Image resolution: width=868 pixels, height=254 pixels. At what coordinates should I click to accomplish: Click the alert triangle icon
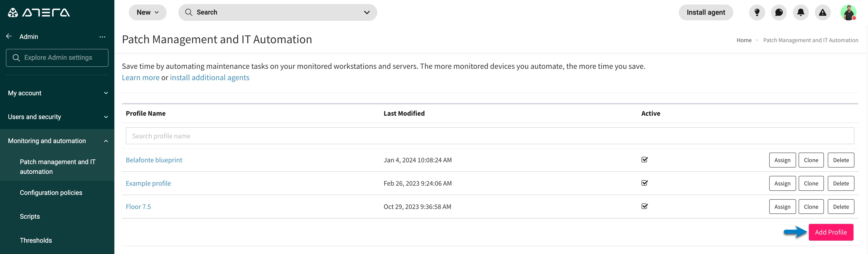(823, 12)
